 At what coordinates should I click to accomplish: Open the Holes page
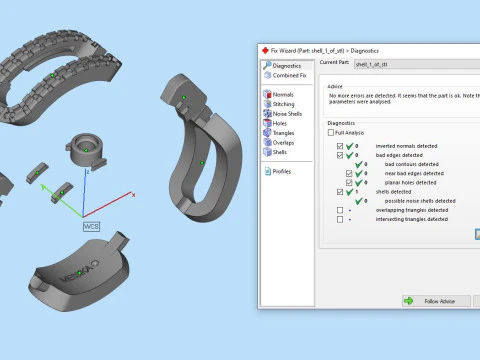pos(280,123)
